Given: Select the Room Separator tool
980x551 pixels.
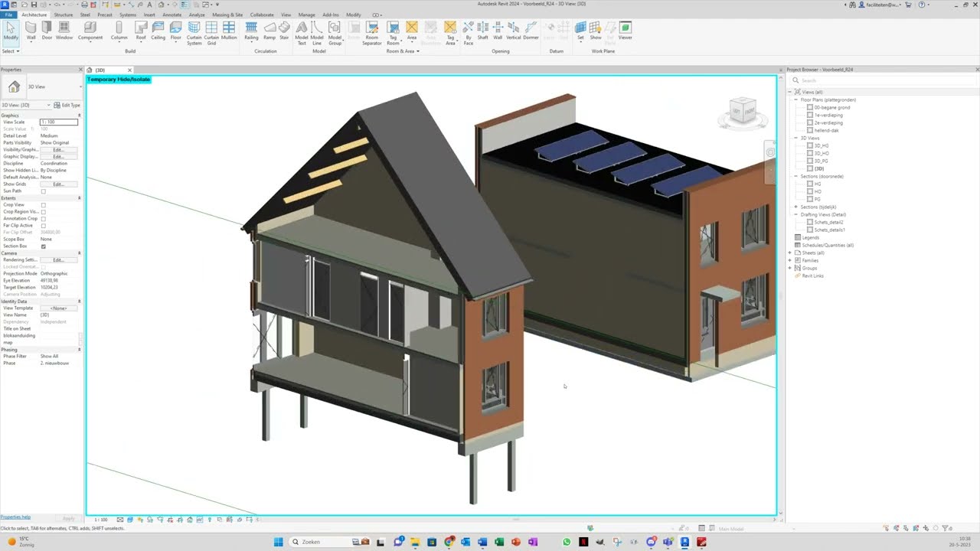Looking at the screenshot, I should pyautogui.click(x=372, y=33).
